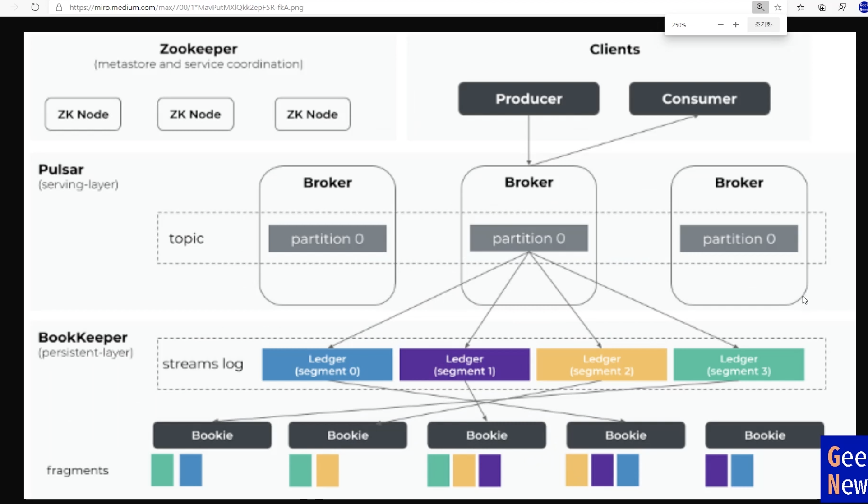868x504 pixels.
Task: Click the address bar URL
Action: [x=186, y=7]
